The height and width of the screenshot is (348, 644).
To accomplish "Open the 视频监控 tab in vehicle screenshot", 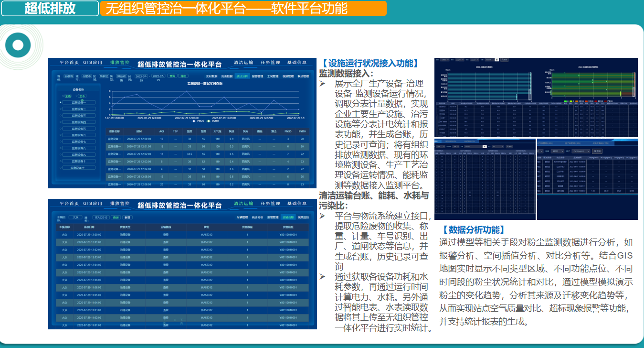I will pos(303,217).
